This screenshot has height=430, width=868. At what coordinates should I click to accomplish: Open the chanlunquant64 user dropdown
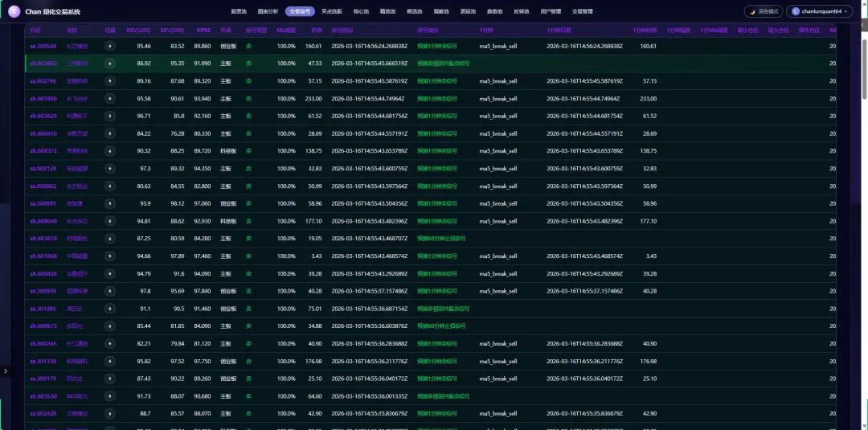(x=819, y=11)
